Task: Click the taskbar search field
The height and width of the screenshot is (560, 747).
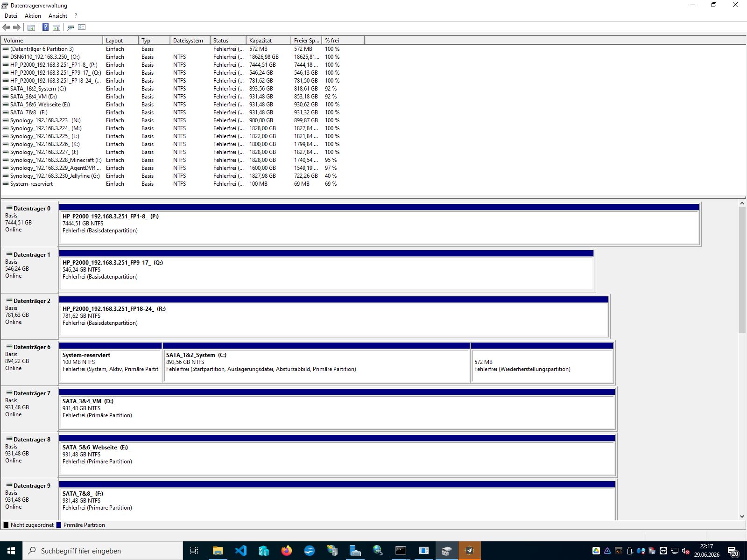Action: [103, 551]
